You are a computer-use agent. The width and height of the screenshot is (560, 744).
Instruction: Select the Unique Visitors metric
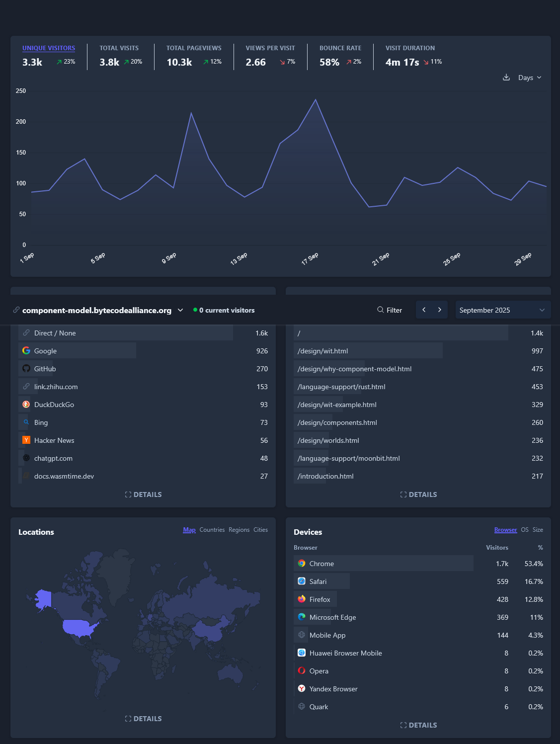[49, 48]
